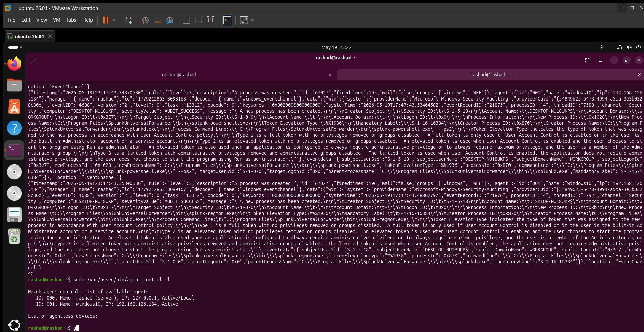Open the power menu icon in top bar
Screen dimensions: 644x332
[x=638, y=47]
